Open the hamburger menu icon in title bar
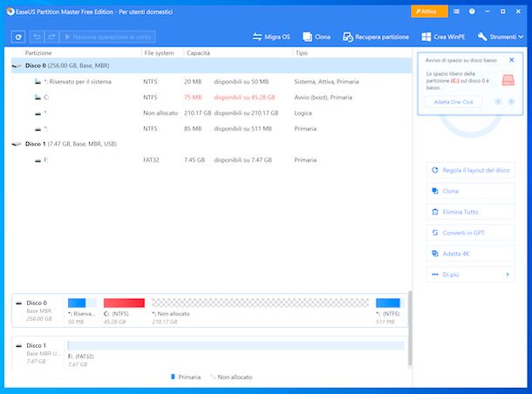The width and height of the screenshot is (532, 394). point(457,11)
